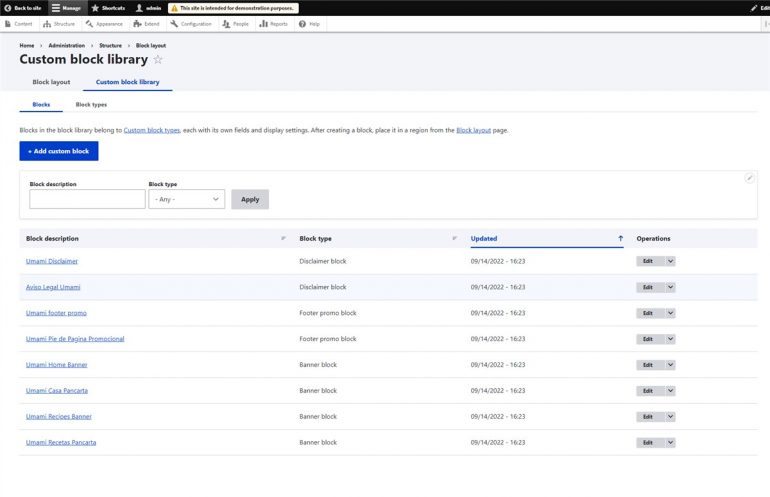
Task: Click the filter form pencil edit icon
Action: click(x=749, y=178)
